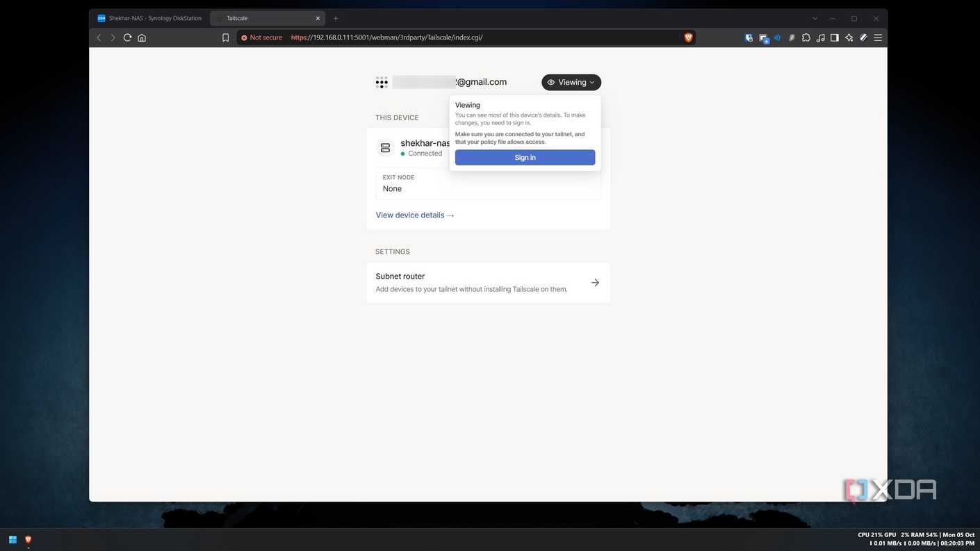The image size is (980, 551).
Task: Open the browser extensions puzzle icon
Action: [806, 38]
